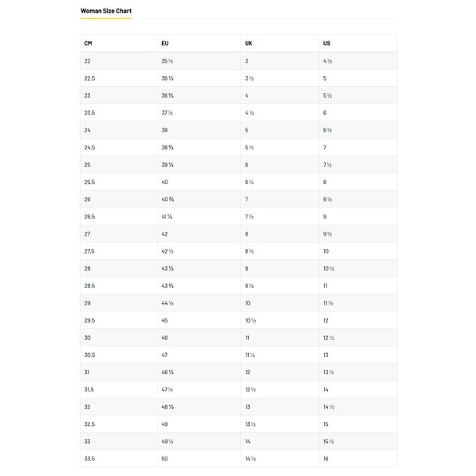Viewport: 476px width, 476px height.
Task: Select EU size 38 cell
Action: point(165,130)
